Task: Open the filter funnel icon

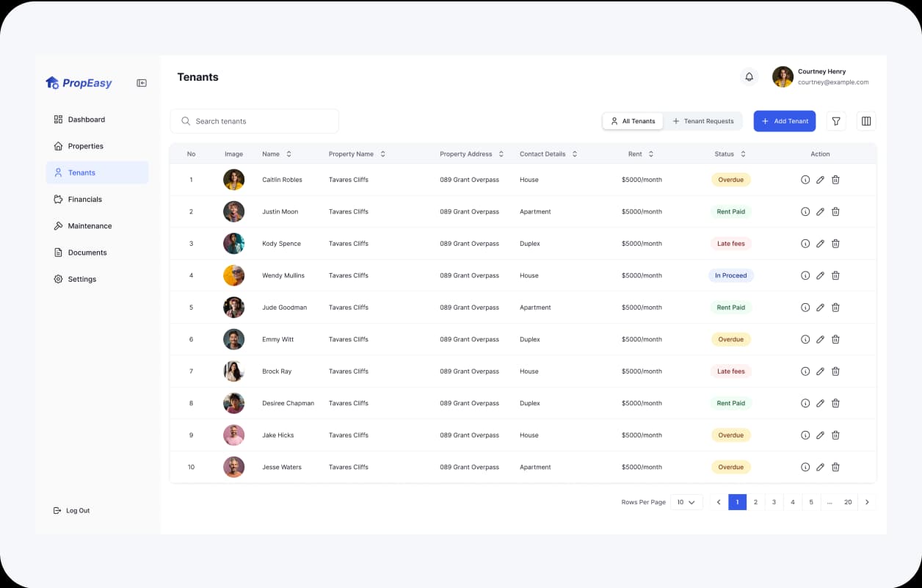Action: coord(836,121)
